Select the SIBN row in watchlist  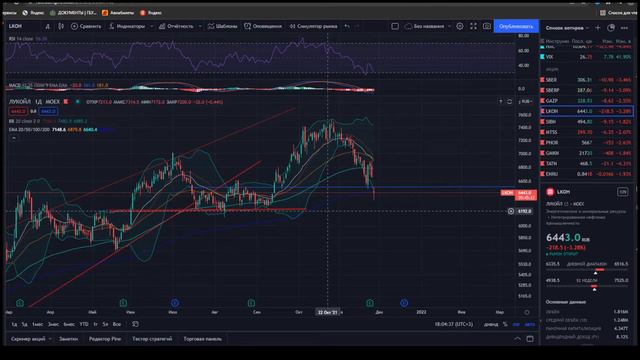point(587,122)
